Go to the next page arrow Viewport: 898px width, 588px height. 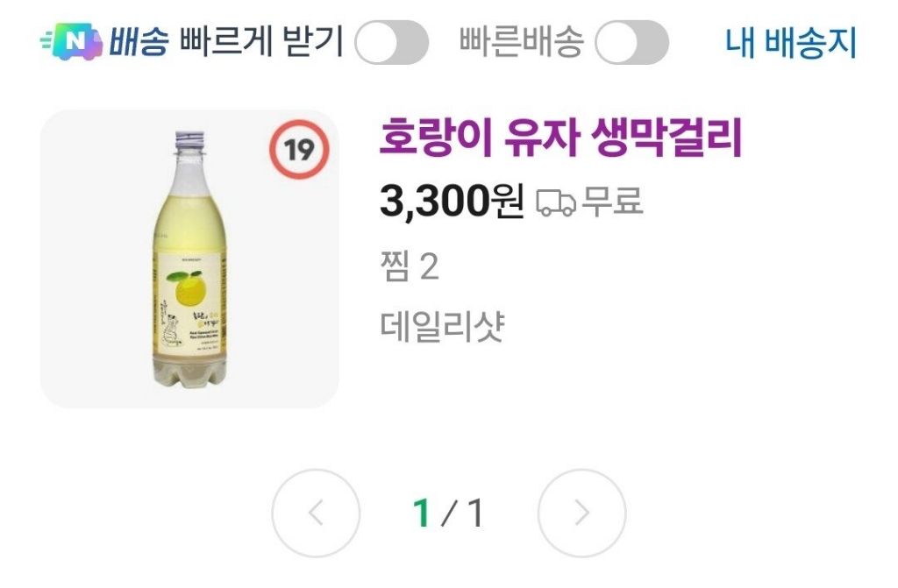click(x=581, y=514)
